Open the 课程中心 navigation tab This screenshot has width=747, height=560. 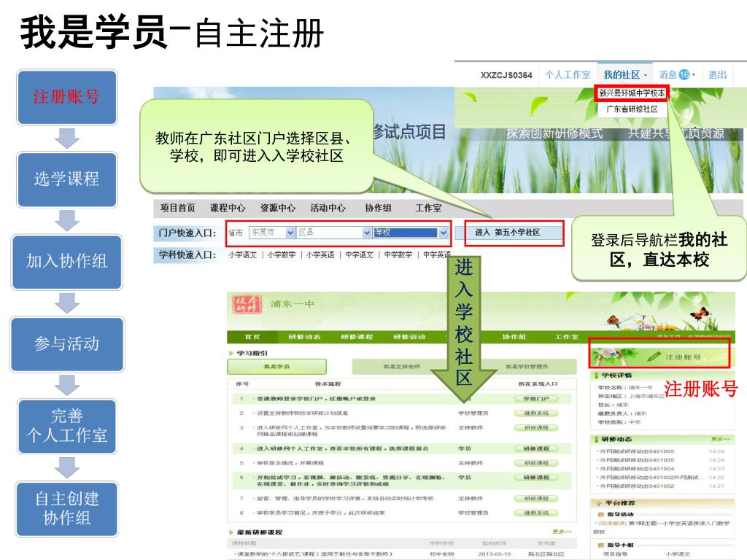(228, 208)
